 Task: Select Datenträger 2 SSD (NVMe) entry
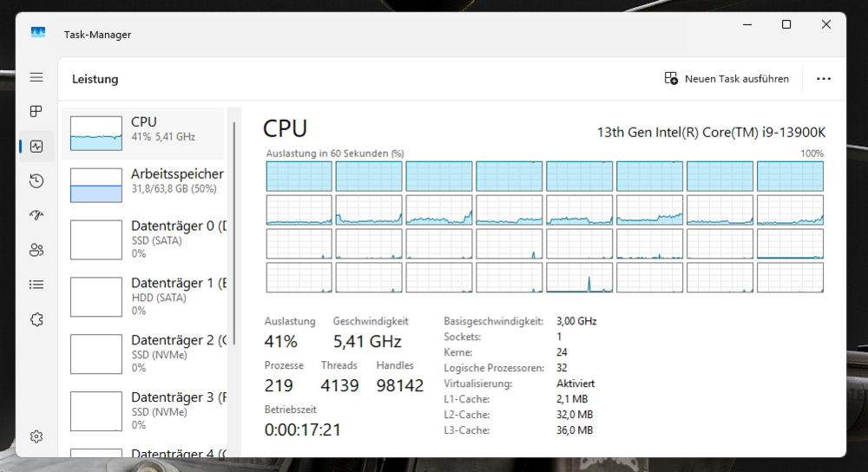pyautogui.click(x=144, y=354)
